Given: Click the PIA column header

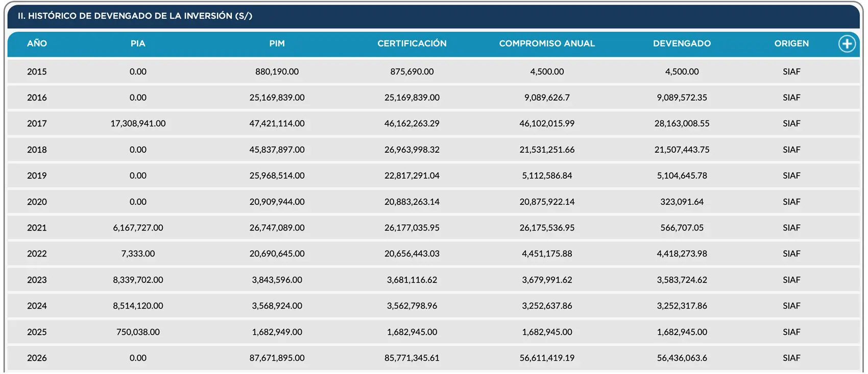Looking at the screenshot, I should click(x=138, y=43).
